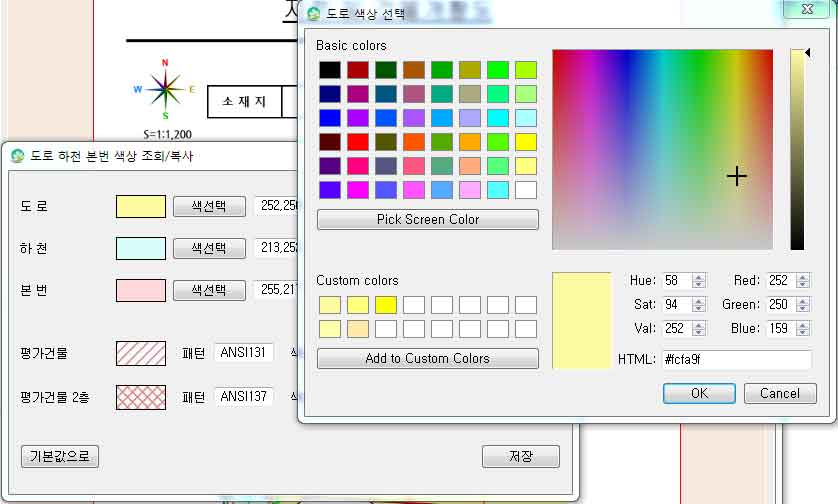Click the 도로 yellow color swatch
This screenshot has width=838, height=504.
[x=140, y=206]
